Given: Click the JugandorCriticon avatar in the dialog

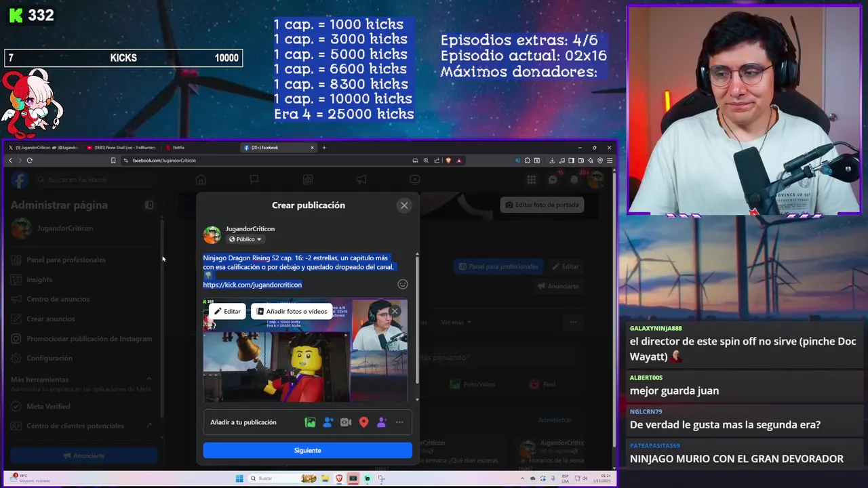Looking at the screenshot, I should pyautogui.click(x=212, y=235).
